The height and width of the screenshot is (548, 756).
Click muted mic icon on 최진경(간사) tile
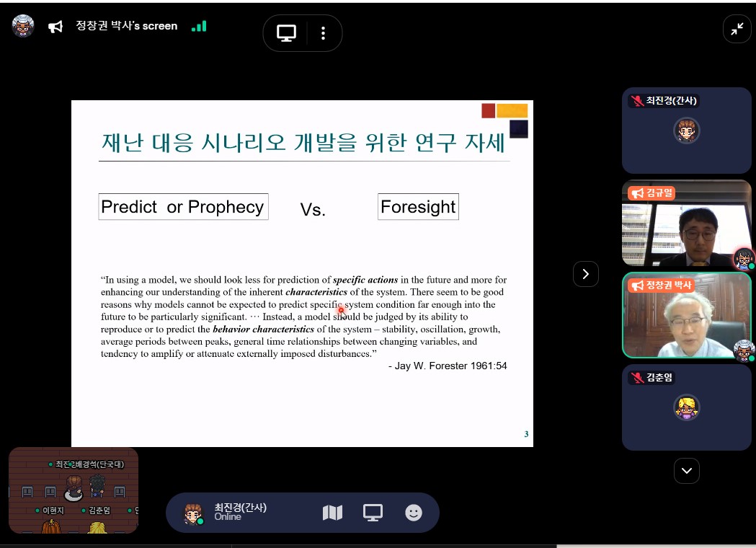(x=637, y=101)
